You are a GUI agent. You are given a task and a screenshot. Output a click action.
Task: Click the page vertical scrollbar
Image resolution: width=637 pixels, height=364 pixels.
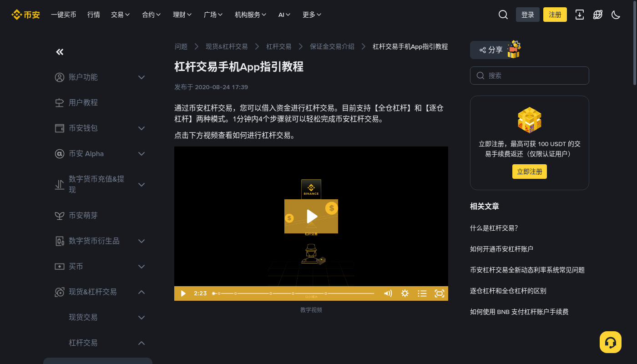pyautogui.click(x=635, y=43)
